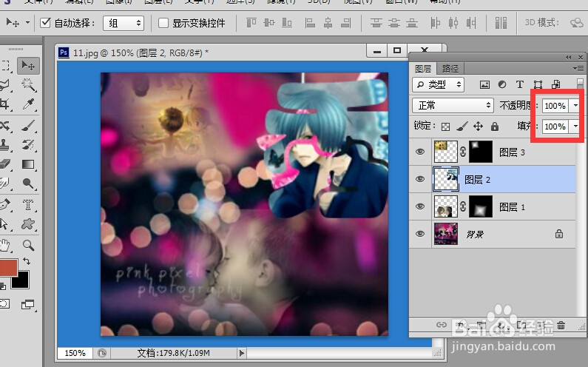Toggle layer filtering switch
This screenshot has height=367, width=588.
580,84
